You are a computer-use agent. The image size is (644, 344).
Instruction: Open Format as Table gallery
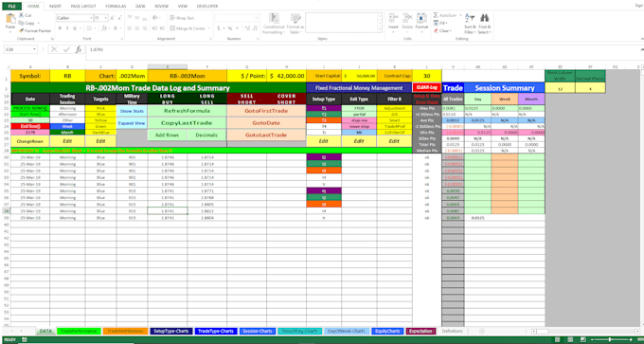pos(295,24)
